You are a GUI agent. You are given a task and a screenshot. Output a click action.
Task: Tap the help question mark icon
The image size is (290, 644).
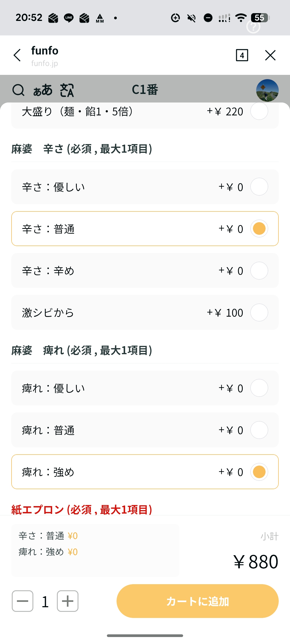[253, 27]
